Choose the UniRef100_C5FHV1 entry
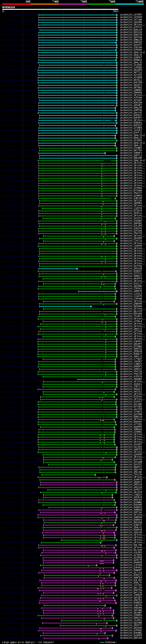 pos(131,289)
